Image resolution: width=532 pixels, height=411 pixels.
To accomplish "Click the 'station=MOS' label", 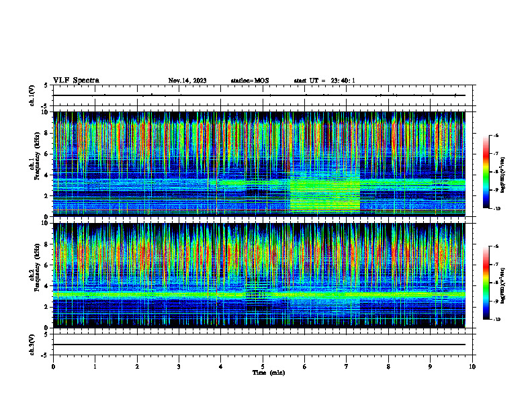I will pyautogui.click(x=250, y=81).
